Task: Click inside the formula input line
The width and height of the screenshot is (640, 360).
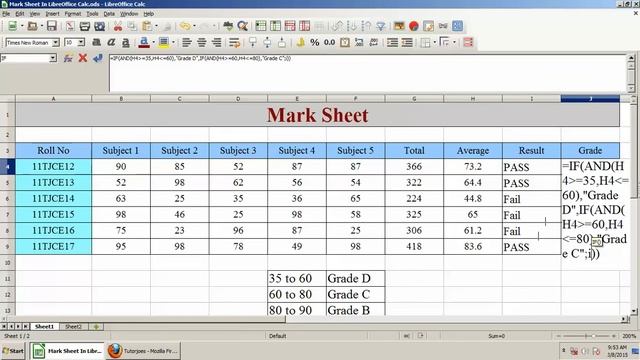Action: (367, 73)
